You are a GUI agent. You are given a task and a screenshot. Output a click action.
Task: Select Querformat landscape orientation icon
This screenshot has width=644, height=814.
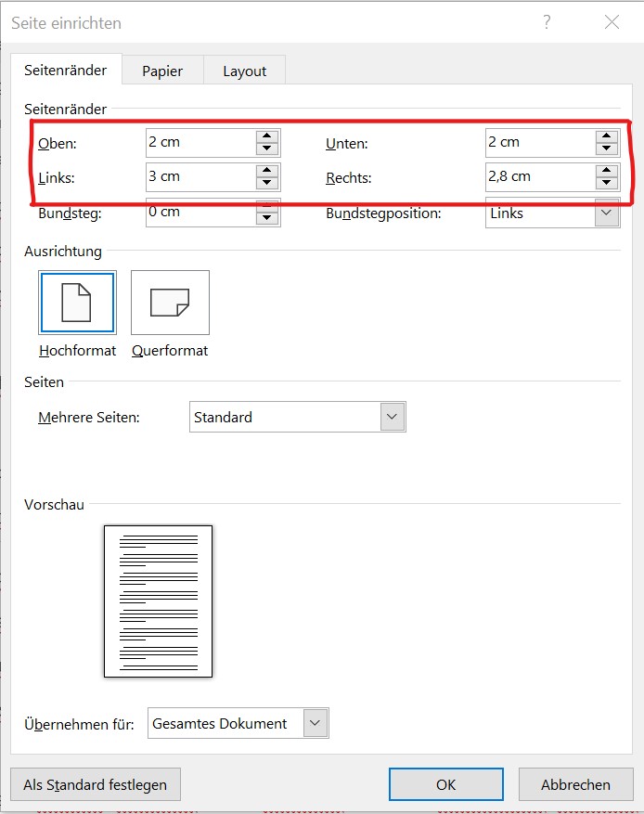click(x=170, y=303)
